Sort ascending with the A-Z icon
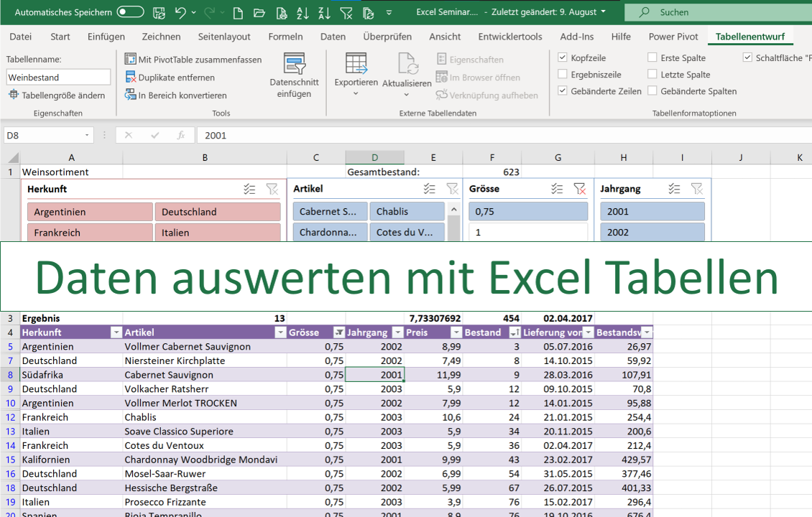812x517 pixels. [301, 12]
